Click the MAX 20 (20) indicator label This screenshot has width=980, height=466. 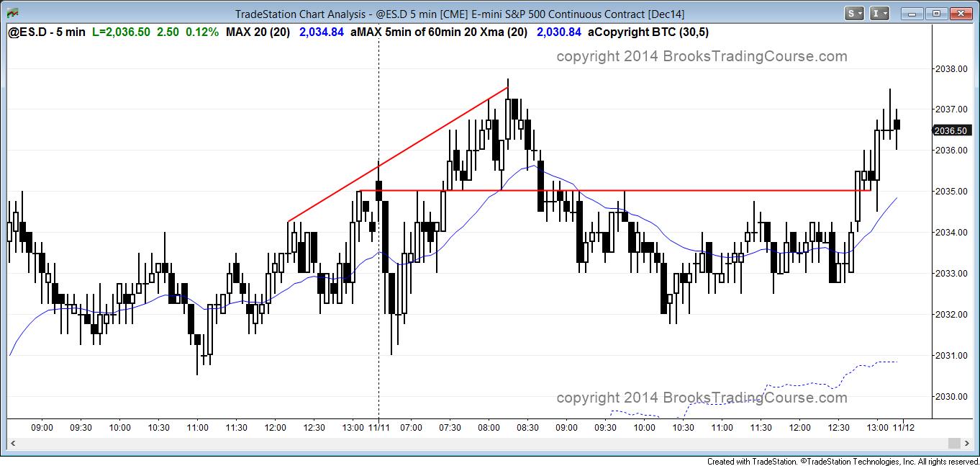pos(258,32)
